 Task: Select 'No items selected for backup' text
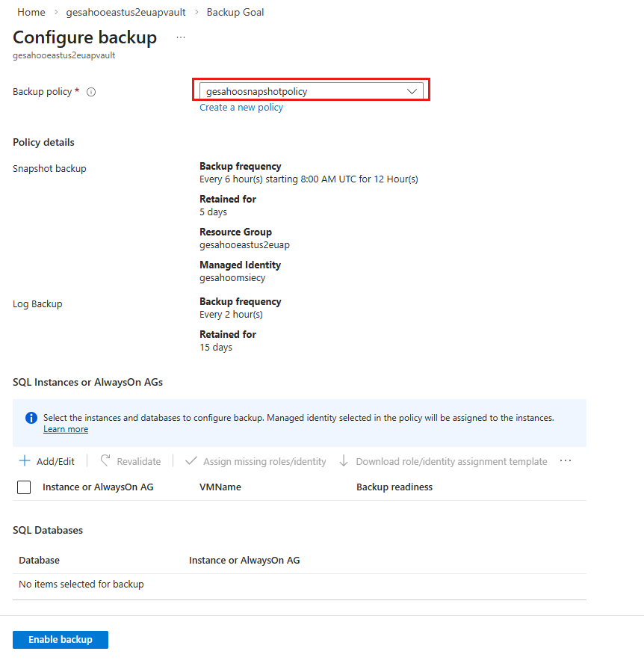81,584
